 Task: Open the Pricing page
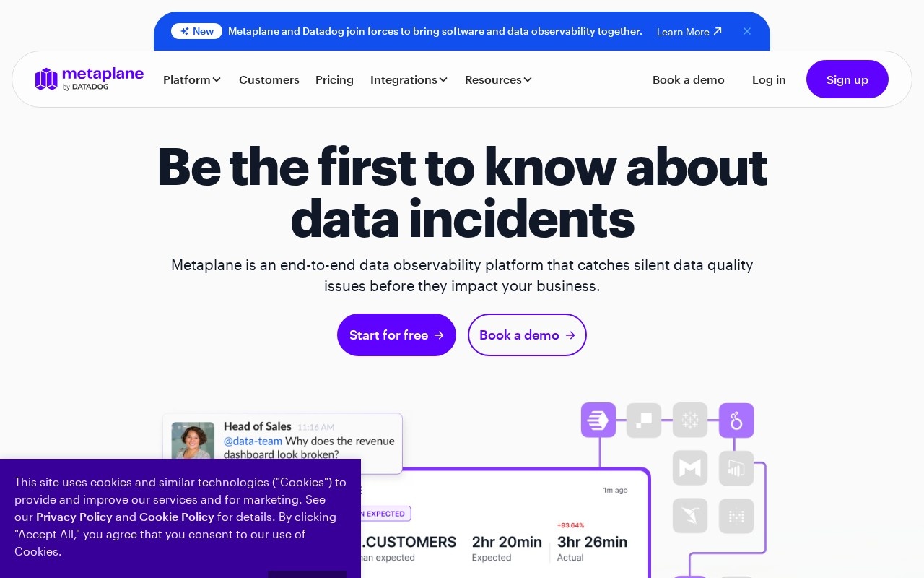(334, 79)
